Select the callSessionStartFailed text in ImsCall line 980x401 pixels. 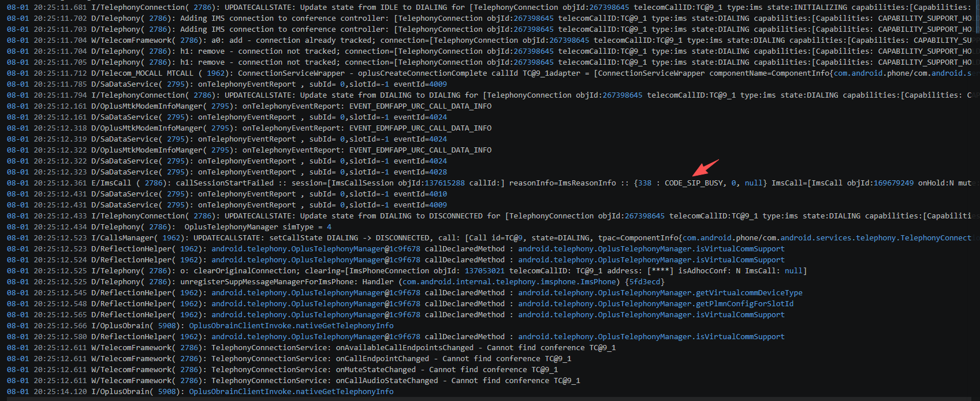tap(225, 183)
